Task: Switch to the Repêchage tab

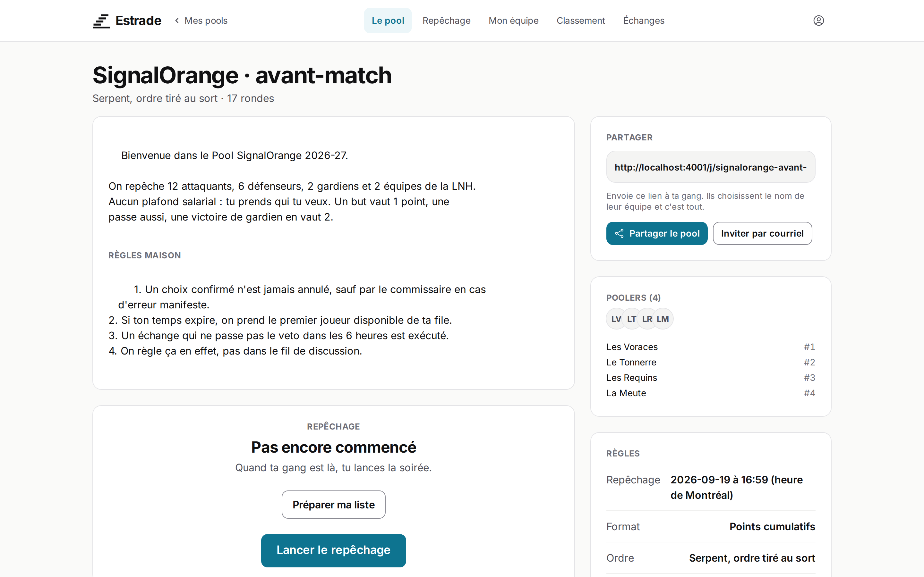Action: click(x=446, y=21)
